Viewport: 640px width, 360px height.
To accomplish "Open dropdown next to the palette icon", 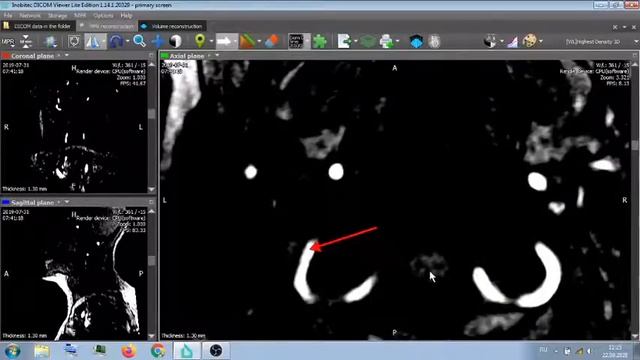I will (541, 41).
